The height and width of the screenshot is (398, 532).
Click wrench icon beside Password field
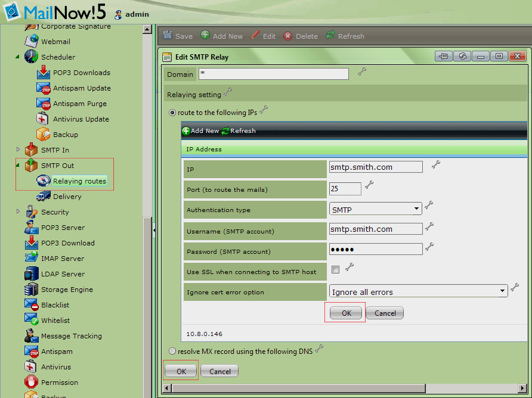coord(429,247)
